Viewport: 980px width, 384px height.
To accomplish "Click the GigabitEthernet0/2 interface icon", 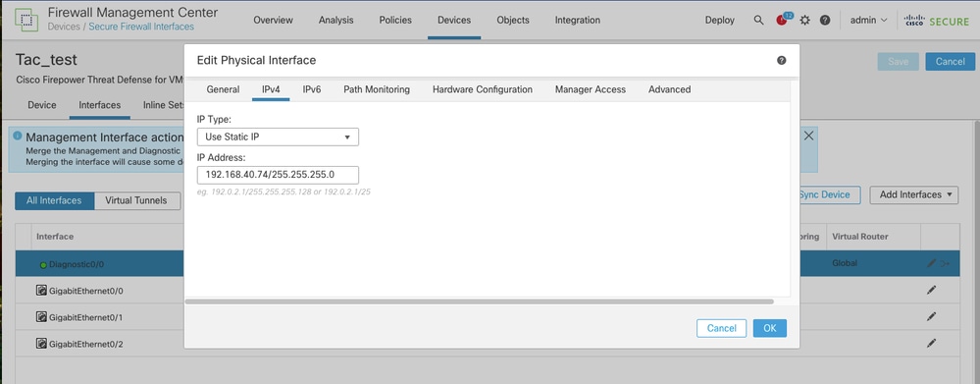I will pos(42,344).
